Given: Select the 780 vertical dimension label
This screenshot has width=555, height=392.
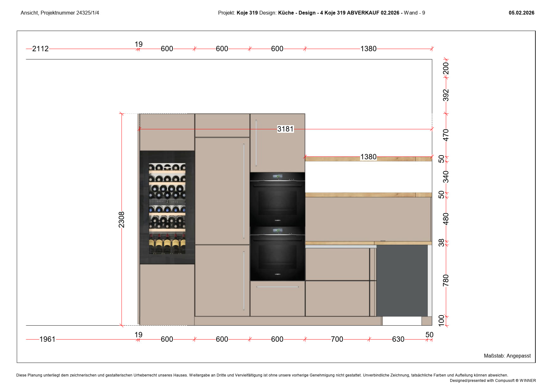Looking at the screenshot, I should pyautogui.click(x=446, y=280).
